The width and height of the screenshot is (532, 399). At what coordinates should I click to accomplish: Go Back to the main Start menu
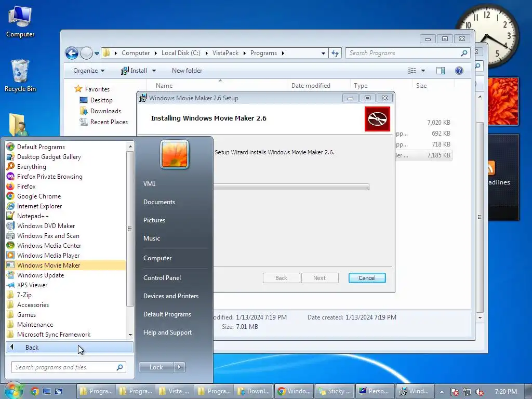70,347
